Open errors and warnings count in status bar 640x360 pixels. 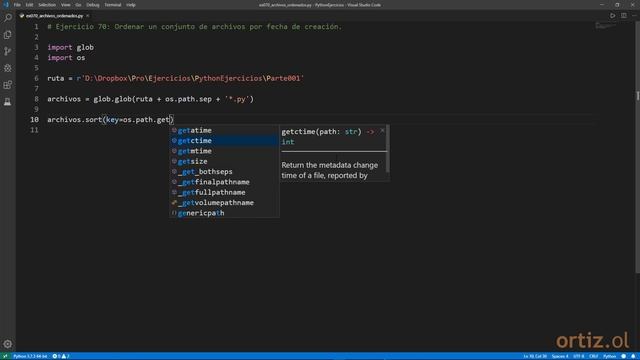[x=61, y=356]
